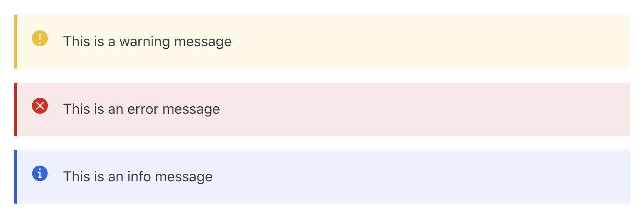Select the warning message text

147,42
